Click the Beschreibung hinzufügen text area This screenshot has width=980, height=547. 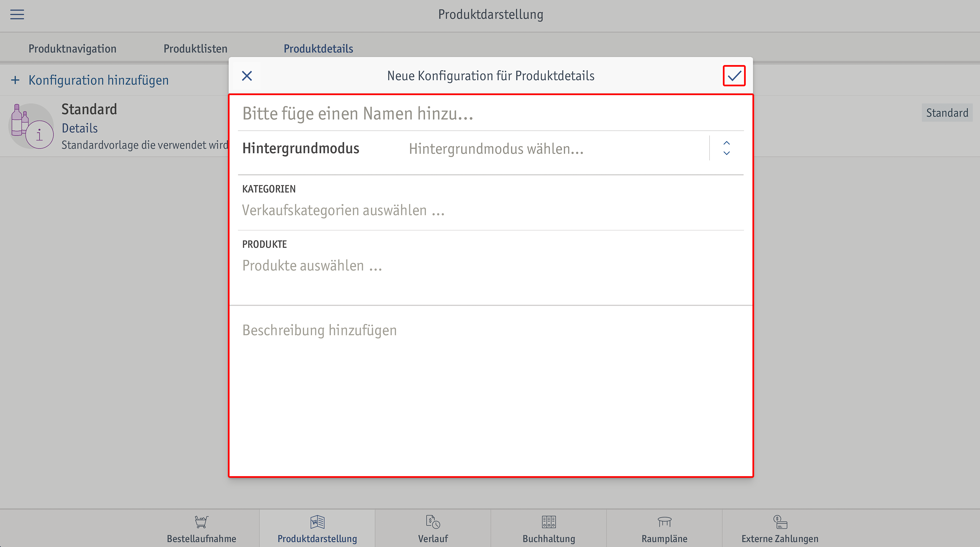point(491,391)
